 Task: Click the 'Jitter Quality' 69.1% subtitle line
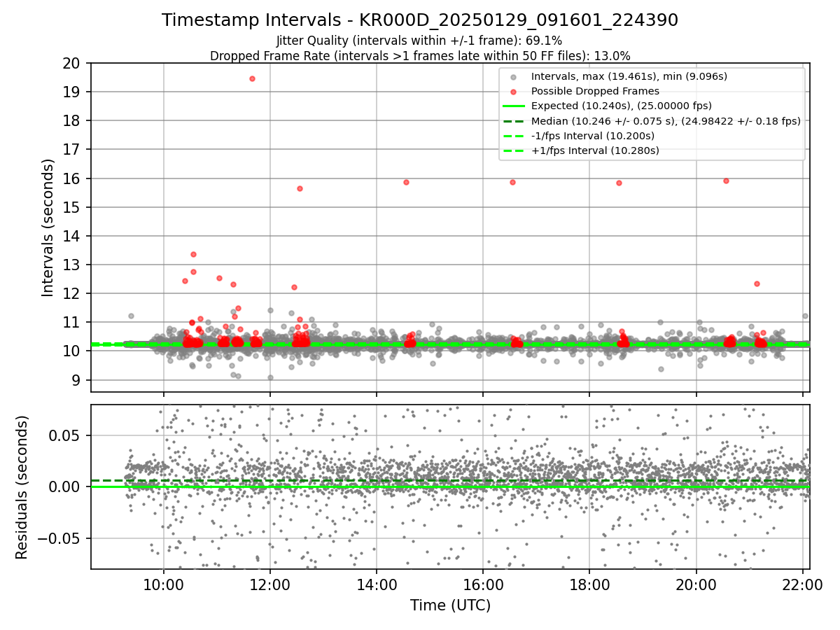click(419, 41)
